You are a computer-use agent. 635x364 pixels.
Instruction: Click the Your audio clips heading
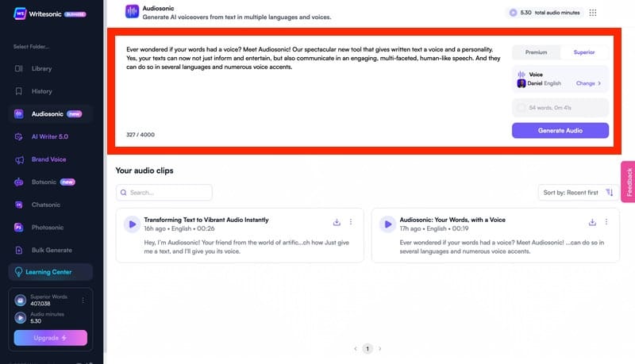click(144, 171)
